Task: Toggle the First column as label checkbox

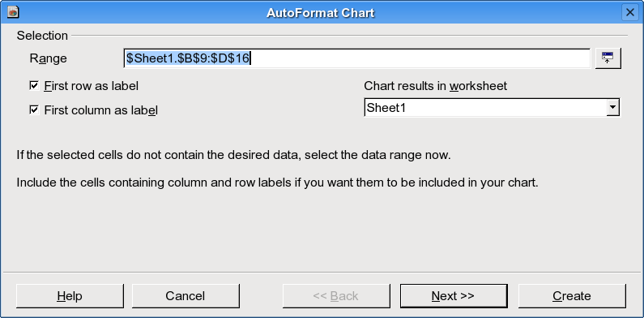Action: (x=34, y=110)
